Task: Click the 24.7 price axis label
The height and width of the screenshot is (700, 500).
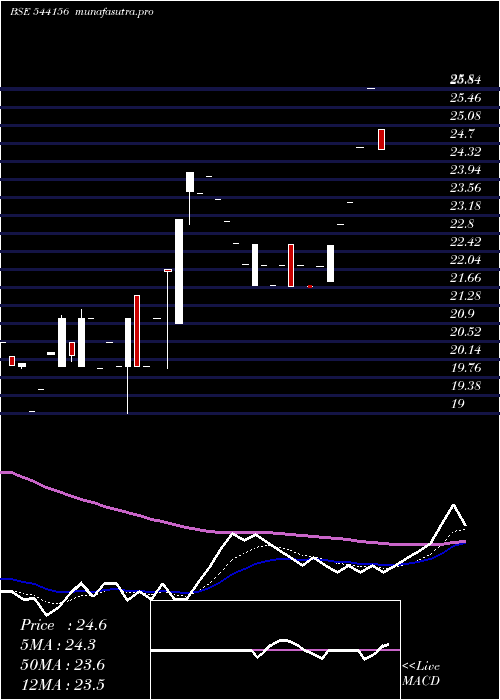Action: coord(462,134)
